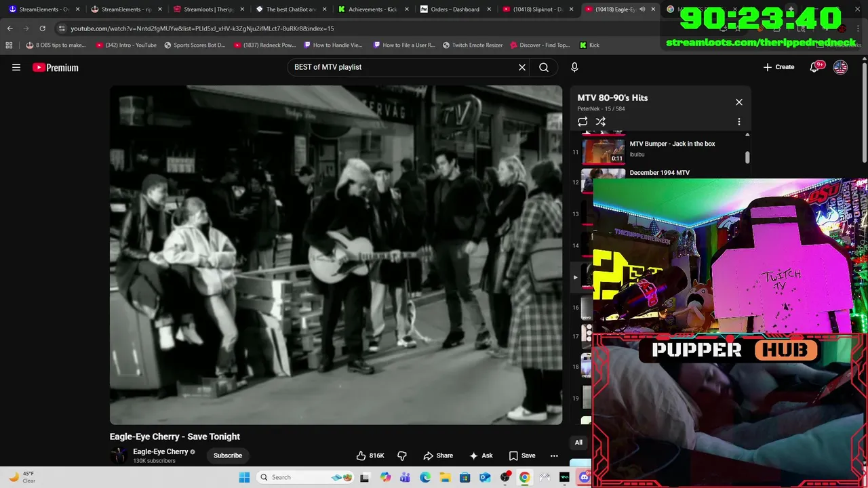Screen dimensions: 868x488
Task: Open Microsoft Teams from taskbar
Action: click(405, 477)
